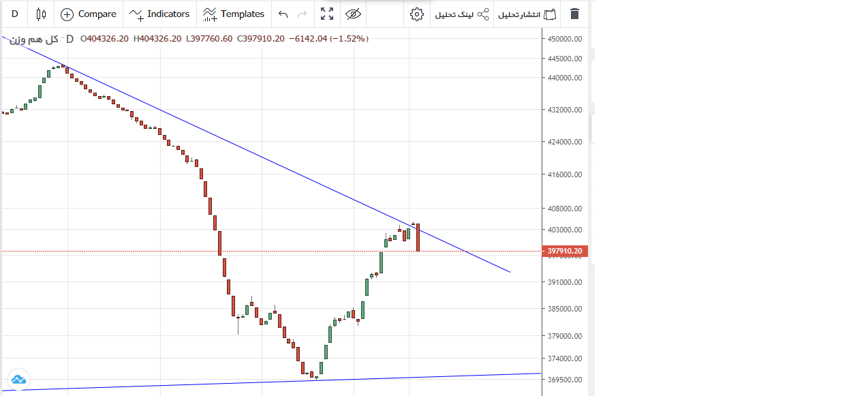Screen dimensions: 868x396
Task: Click the کل هم وزن symbol title
Action: (x=33, y=39)
